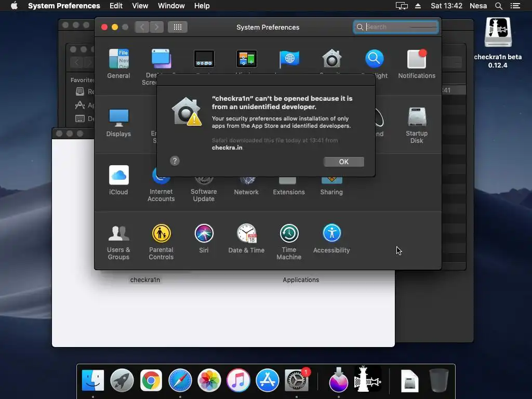532x399 pixels.
Task: Open Security & Privacy house icon
Action: [331, 59]
